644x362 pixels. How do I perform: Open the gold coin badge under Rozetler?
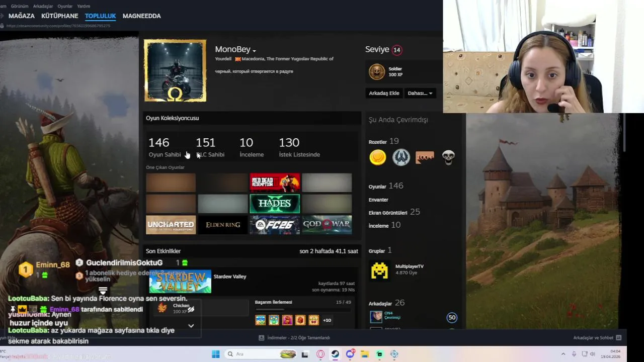pyautogui.click(x=377, y=157)
